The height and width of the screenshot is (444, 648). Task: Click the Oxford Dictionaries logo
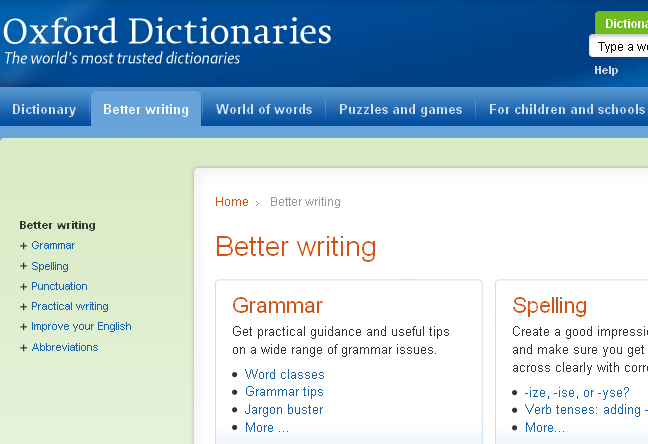click(167, 31)
